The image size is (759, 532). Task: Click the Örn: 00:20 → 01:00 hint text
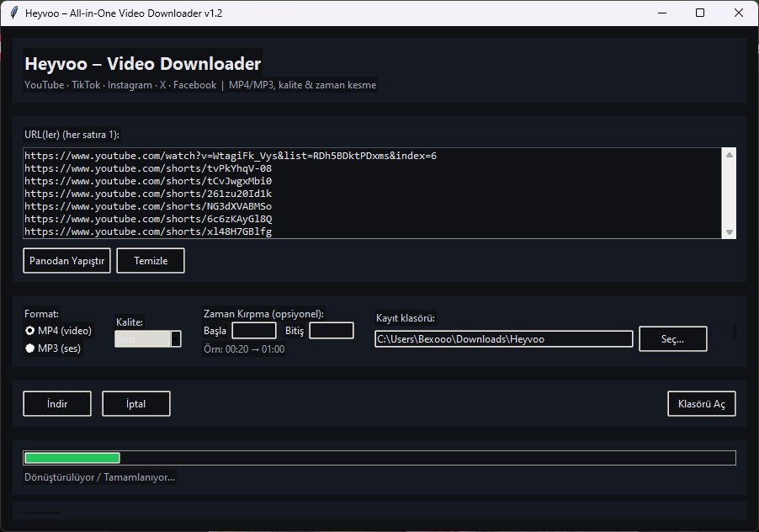(244, 349)
